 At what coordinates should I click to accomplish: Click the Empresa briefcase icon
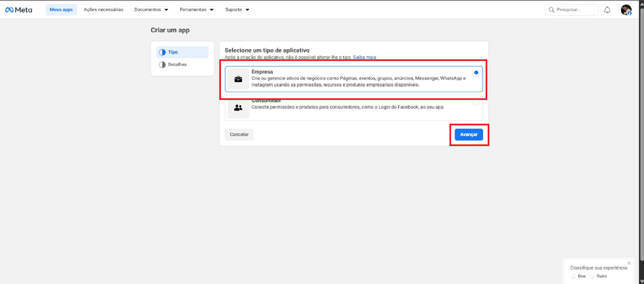click(x=238, y=79)
